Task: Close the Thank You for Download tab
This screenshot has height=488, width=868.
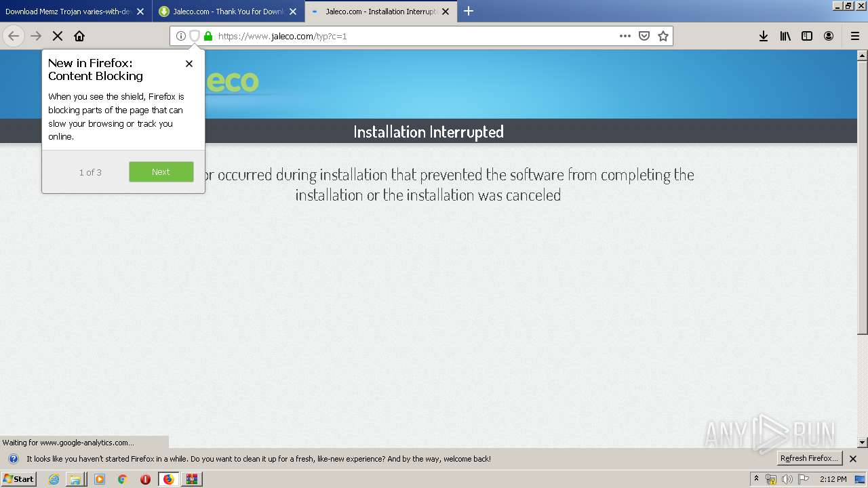Action: tap(293, 12)
